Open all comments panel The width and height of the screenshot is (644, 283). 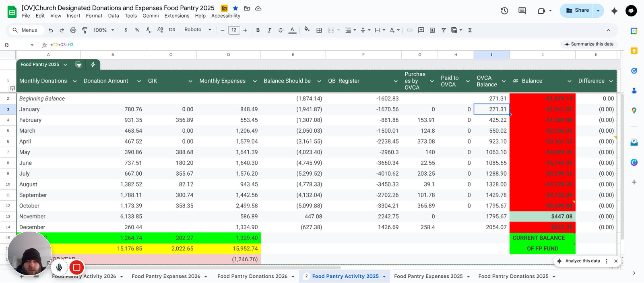[522, 11]
